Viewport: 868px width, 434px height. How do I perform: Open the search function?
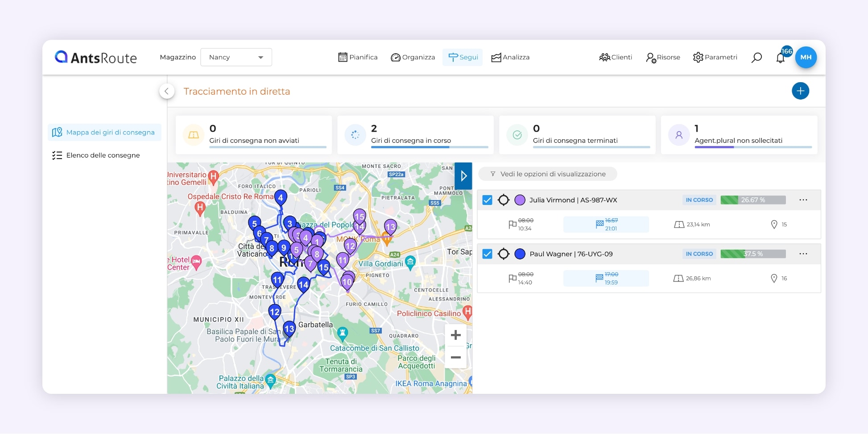pos(756,57)
